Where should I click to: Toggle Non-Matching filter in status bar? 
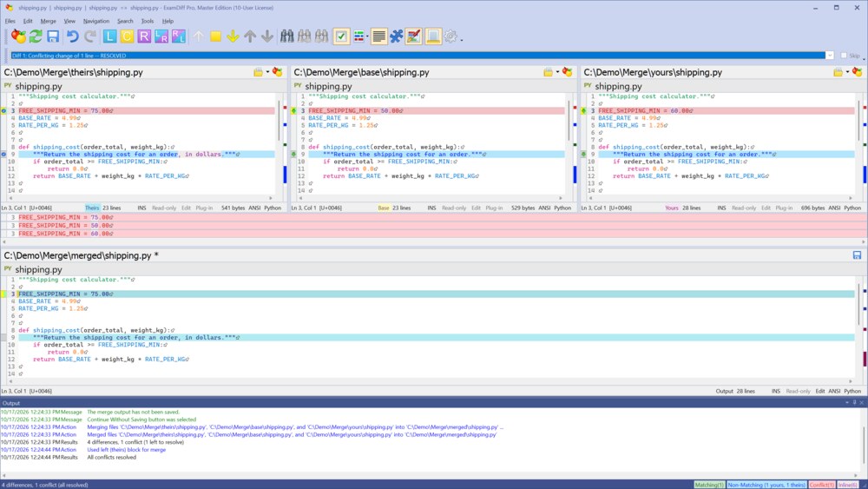(x=766, y=485)
